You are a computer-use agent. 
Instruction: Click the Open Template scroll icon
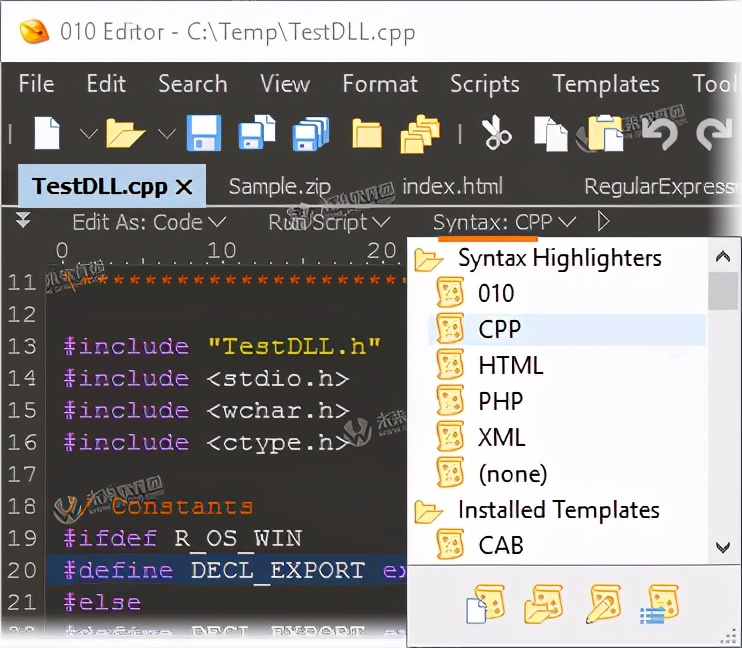point(544,604)
